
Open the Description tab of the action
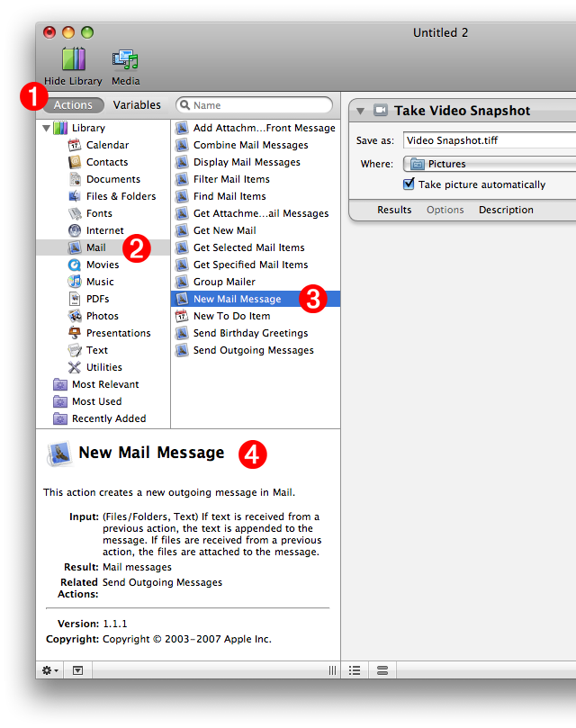(x=506, y=210)
